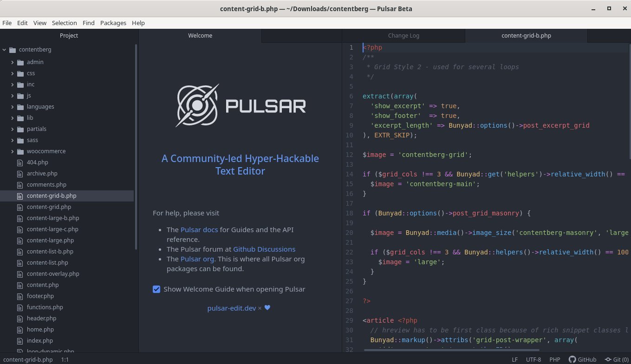Select content-overlay.php in the tree
This screenshot has height=364, width=631.
click(x=53, y=274)
